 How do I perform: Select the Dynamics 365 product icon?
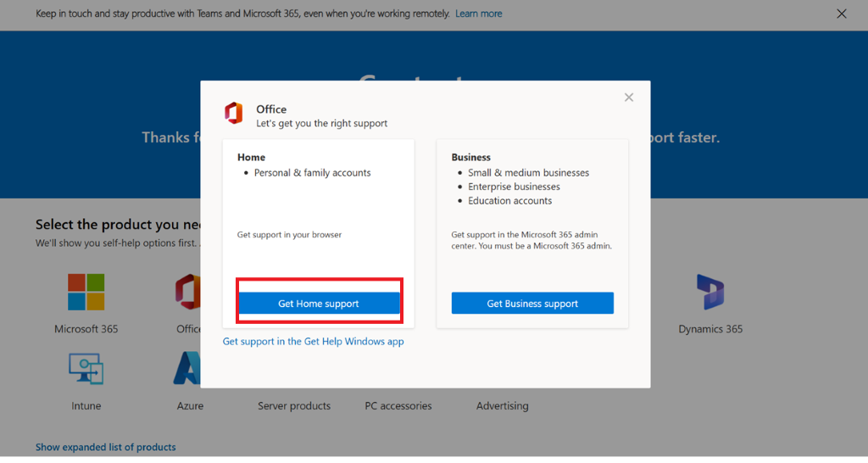(x=710, y=292)
